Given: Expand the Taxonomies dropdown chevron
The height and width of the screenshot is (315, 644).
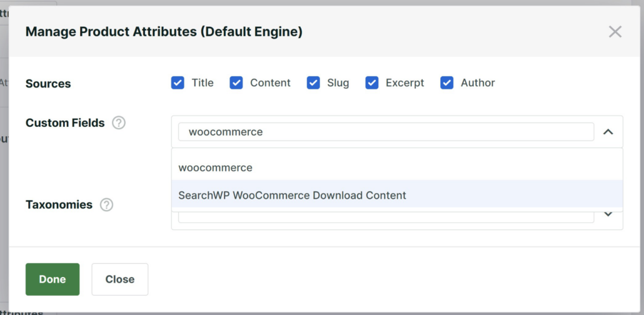Looking at the screenshot, I should pyautogui.click(x=608, y=214).
